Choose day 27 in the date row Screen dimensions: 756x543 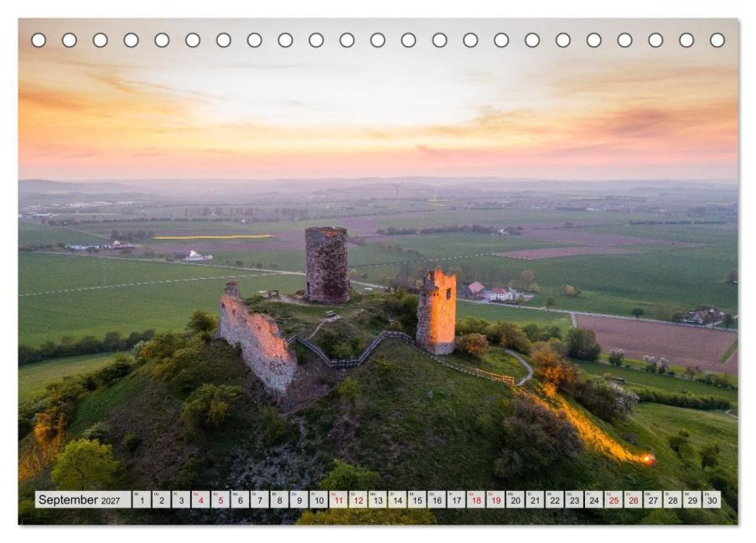click(x=653, y=499)
